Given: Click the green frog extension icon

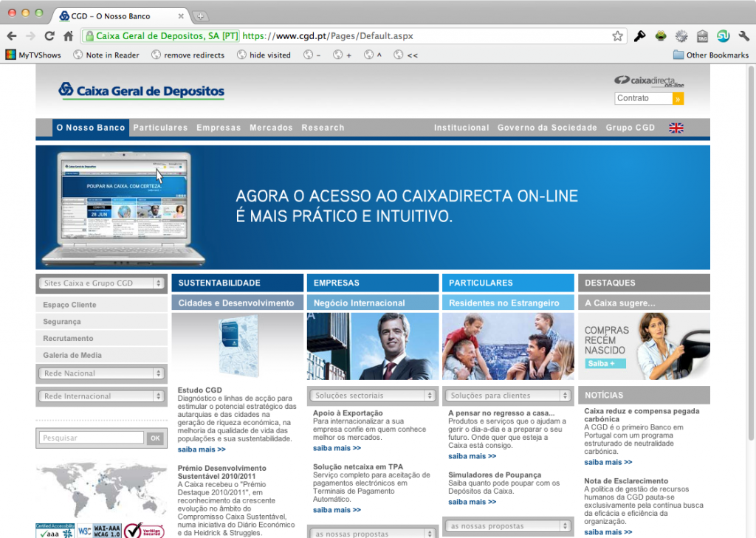Looking at the screenshot, I should coord(661,35).
